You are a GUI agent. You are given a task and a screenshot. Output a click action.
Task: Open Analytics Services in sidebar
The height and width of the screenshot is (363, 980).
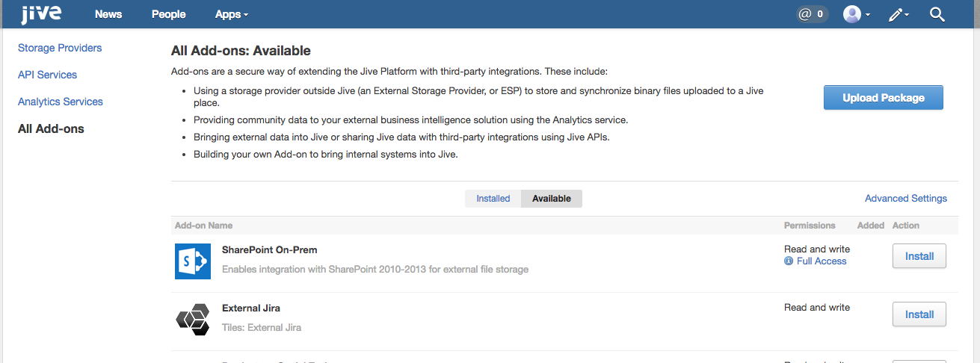[61, 102]
